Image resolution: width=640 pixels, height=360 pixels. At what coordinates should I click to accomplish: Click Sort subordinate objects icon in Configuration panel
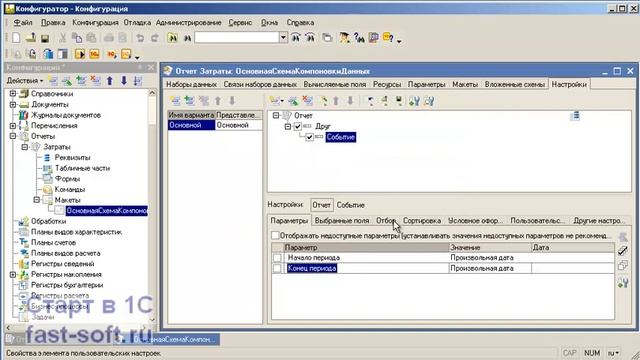click(x=138, y=81)
